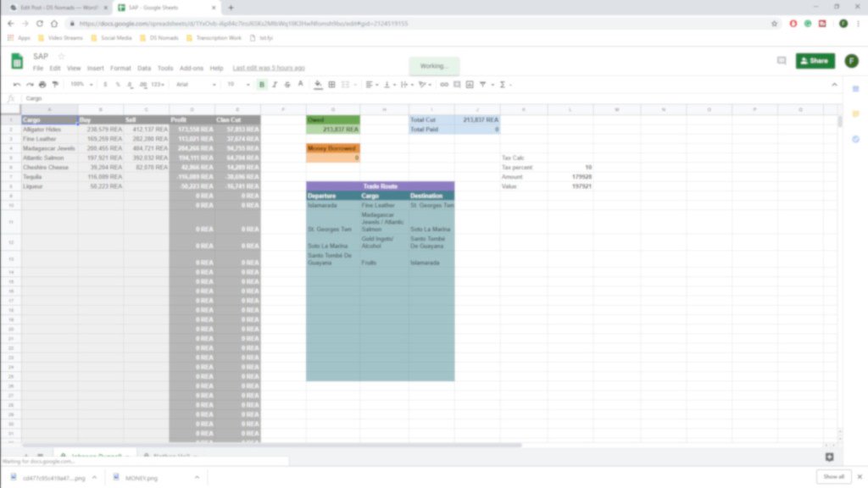This screenshot has height=488, width=868.
Task: Open the Add-ons menu
Action: click(x=192, y=69)
